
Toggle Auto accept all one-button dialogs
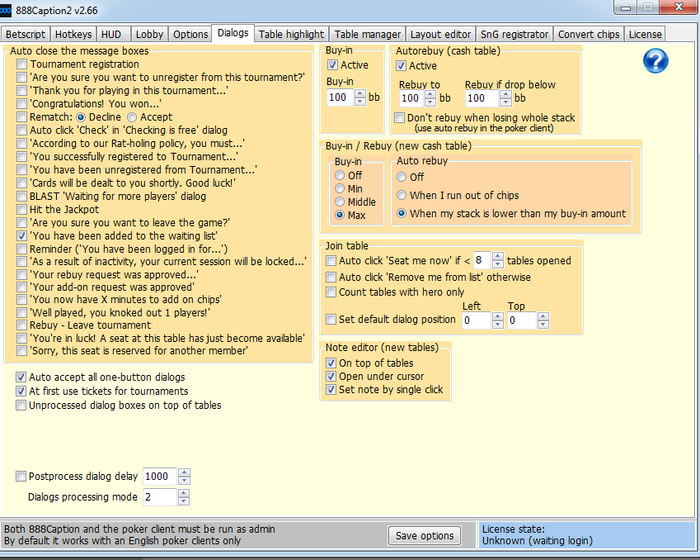(x=21, y=377)
